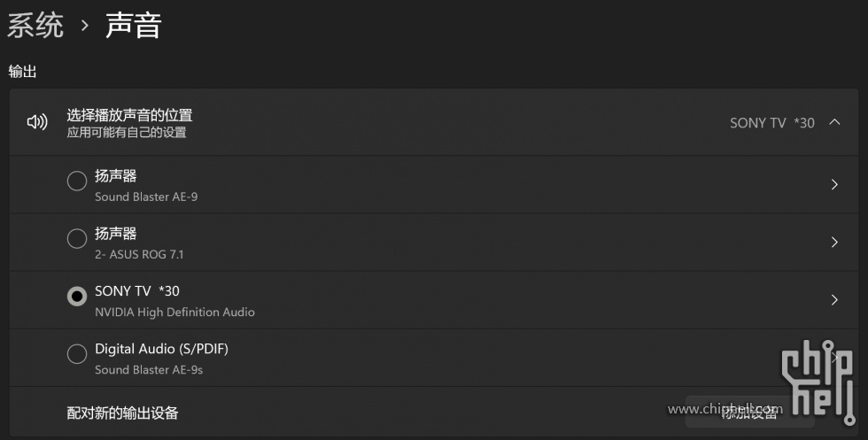Click the 添加设备 button
Viewport: 868px width, 440px height.
click(x=749, y=413)
